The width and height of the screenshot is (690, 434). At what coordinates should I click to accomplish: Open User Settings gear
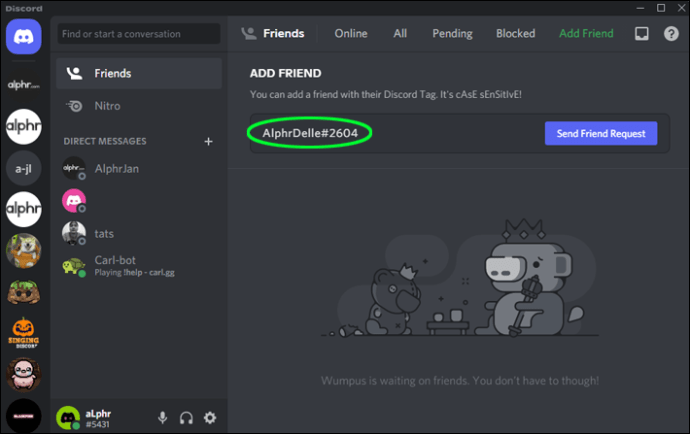click(210, 418)
